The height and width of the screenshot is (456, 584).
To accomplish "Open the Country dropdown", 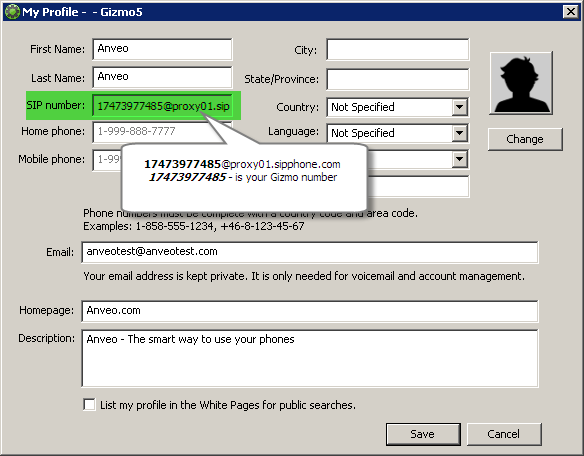I will point(460,107).
